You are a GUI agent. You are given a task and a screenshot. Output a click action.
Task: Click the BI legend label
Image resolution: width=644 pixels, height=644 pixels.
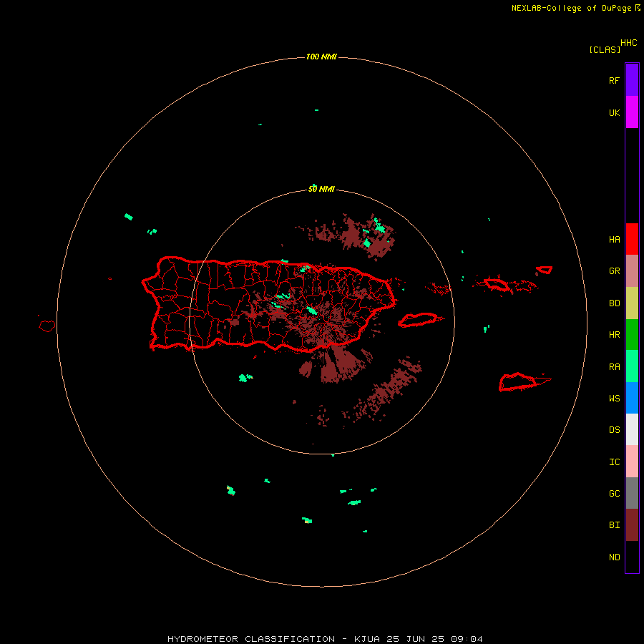coord(614,525)
